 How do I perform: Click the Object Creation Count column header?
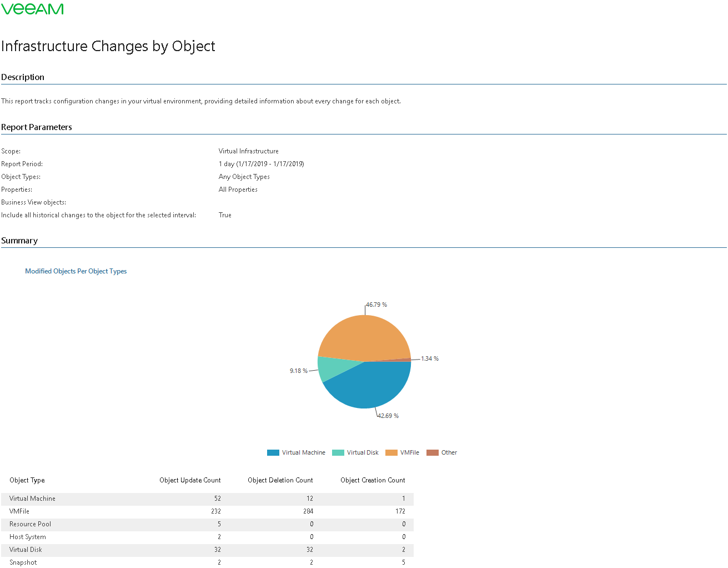coord(373,480)
